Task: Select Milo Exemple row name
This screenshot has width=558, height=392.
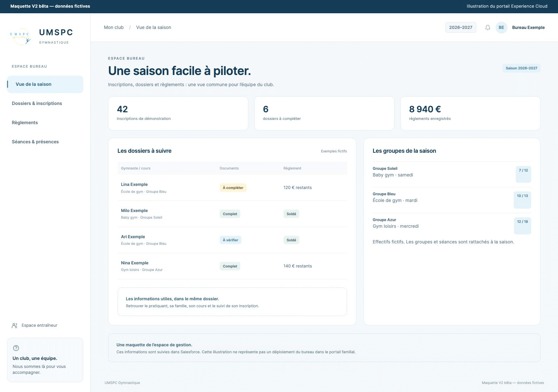Action: click(134, 211)
